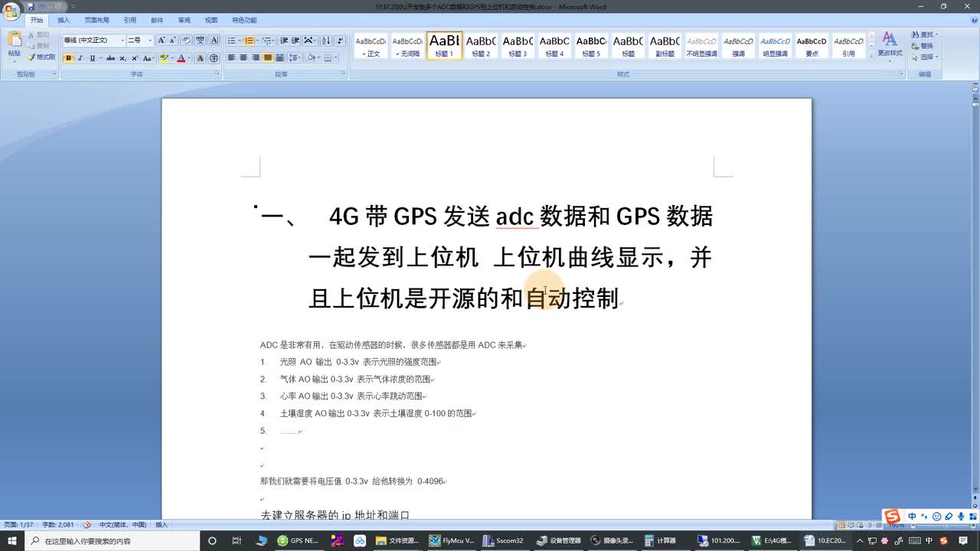
Task: Click the Align Left icon
Action: [232, 58]
